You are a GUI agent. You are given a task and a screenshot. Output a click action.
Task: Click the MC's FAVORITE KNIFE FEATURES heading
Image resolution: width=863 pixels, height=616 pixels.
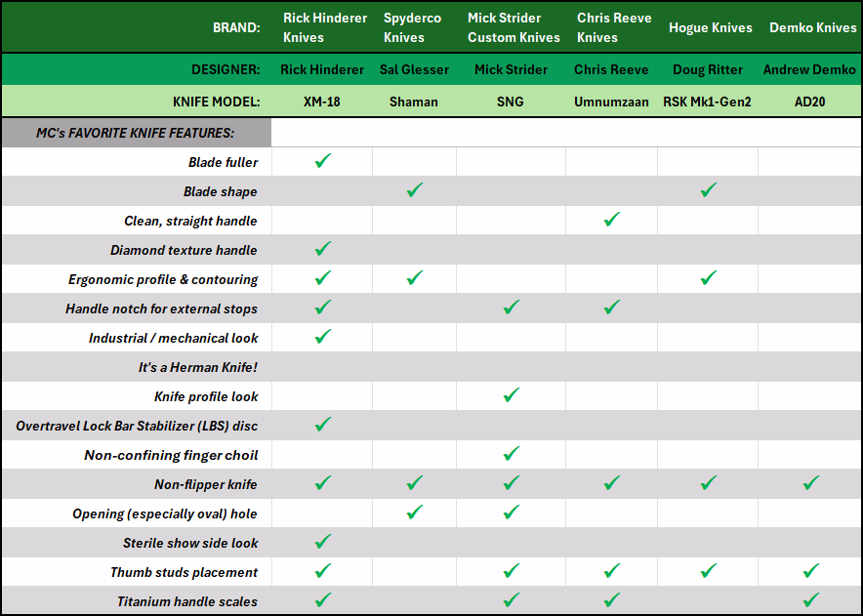[135, 133]
